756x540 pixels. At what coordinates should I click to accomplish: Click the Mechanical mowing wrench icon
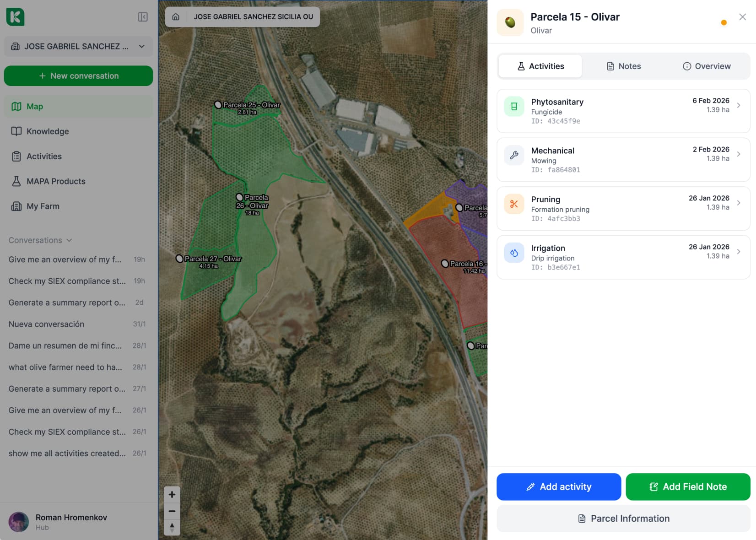coord(514,155)
